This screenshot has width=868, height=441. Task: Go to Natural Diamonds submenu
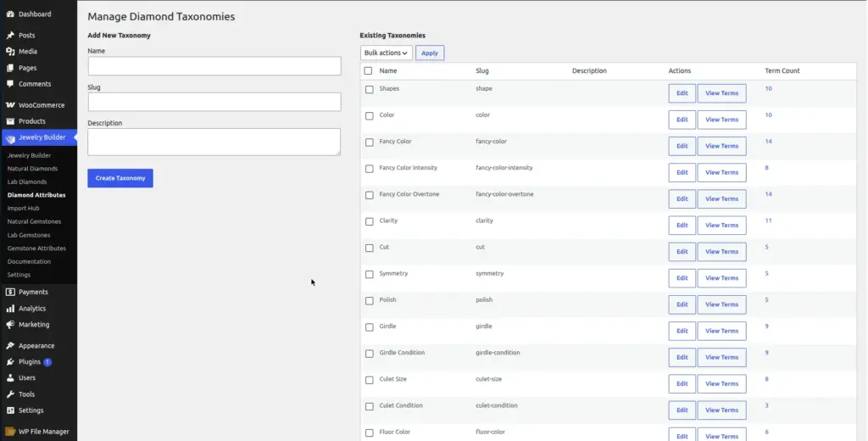[x=32, y=169]
